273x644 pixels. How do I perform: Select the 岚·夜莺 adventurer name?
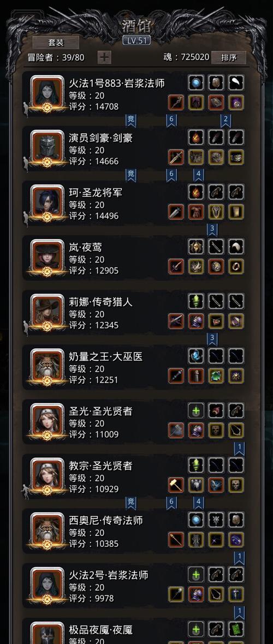coord(86,248)
